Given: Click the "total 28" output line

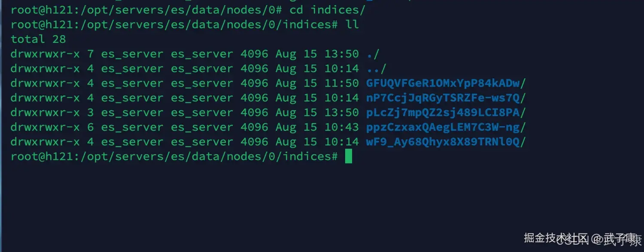Looking at the screenshot, I should coord(38,39).
